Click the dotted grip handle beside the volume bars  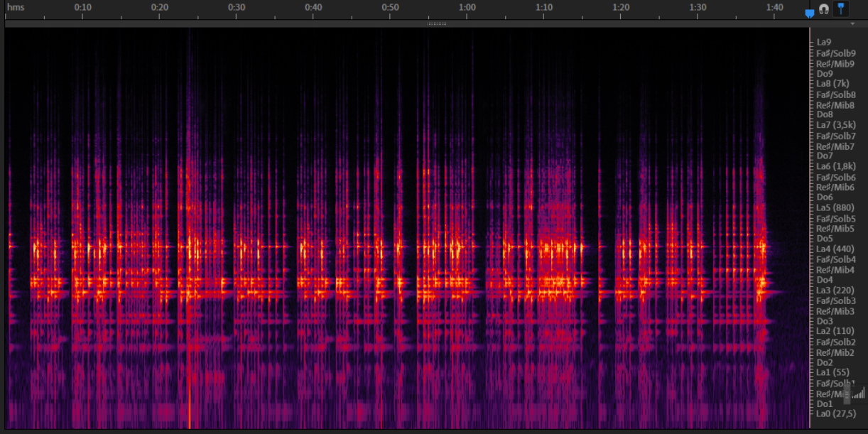(x=847, y=393)
